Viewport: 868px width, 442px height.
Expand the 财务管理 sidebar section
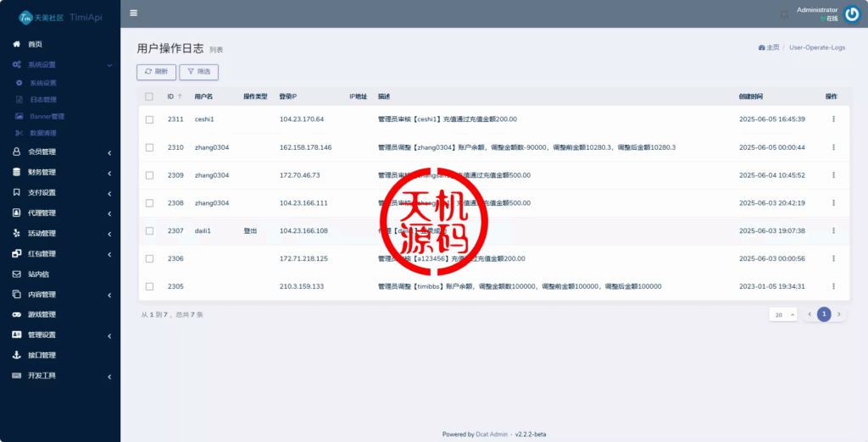click(x=59, y=173)
